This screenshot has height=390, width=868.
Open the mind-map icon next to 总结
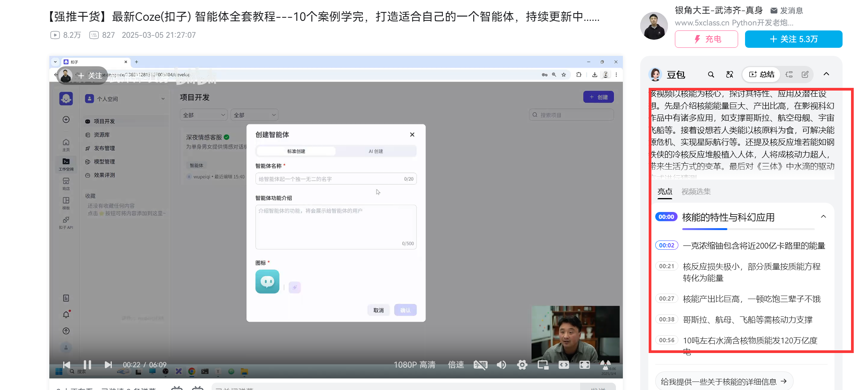coord(789,74)
